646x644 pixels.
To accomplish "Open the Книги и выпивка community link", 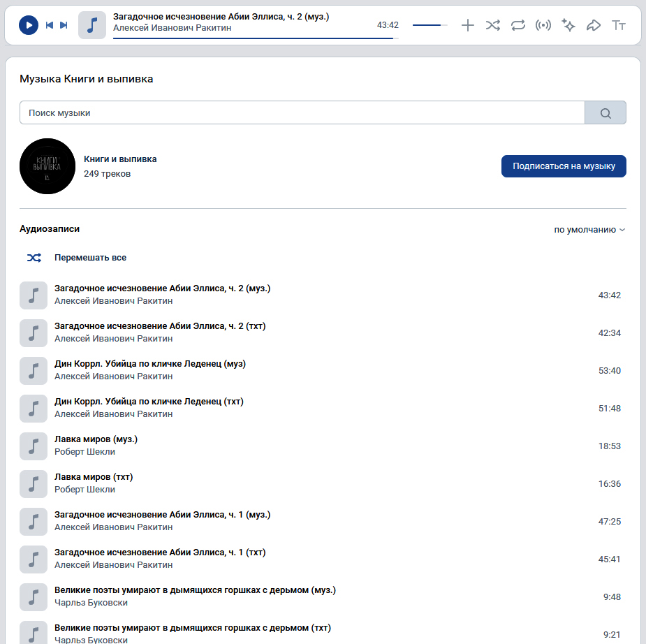I will (x=120, y=159).
